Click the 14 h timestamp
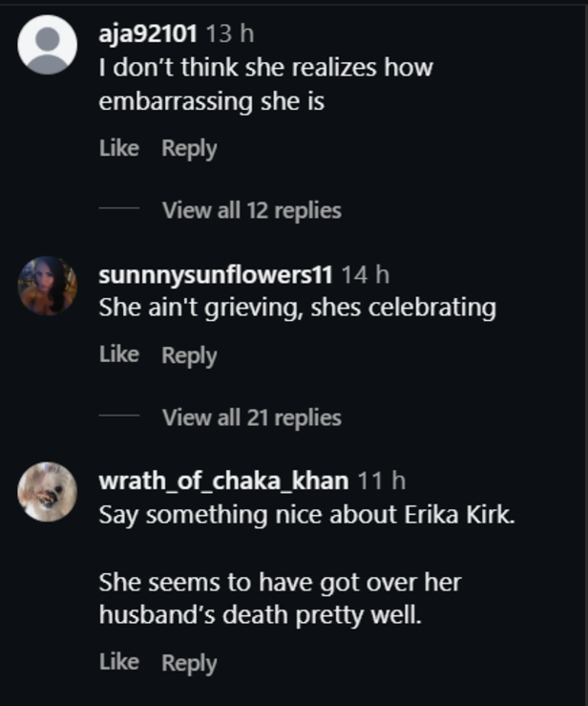The image size is (588, 706). point(366,275)
